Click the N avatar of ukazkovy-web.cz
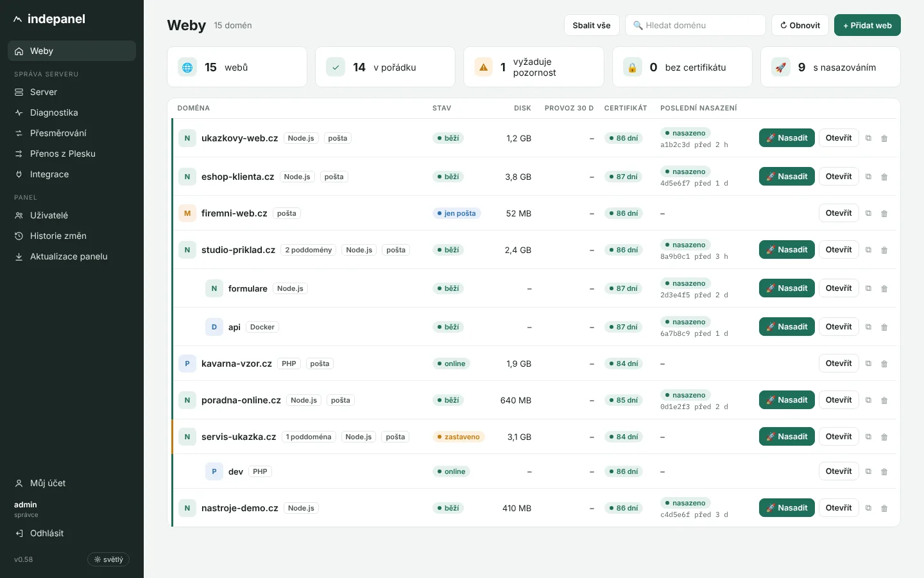 [187, 138]
